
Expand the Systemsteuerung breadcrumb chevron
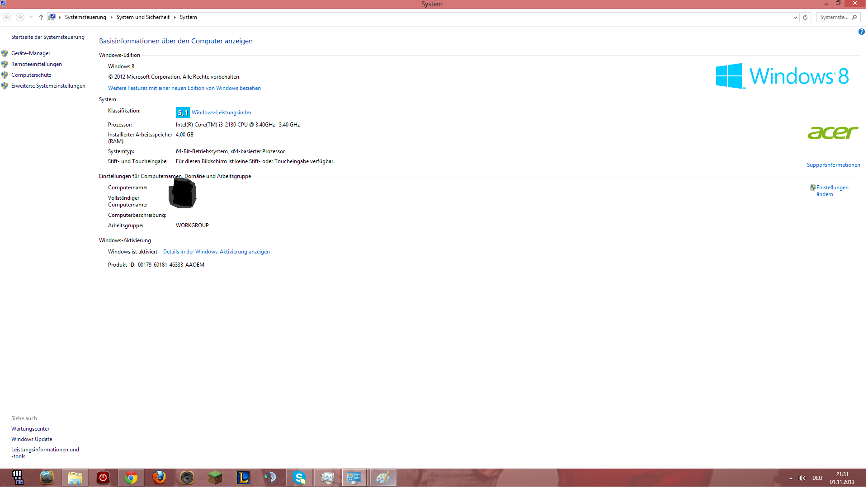point(111,17)
